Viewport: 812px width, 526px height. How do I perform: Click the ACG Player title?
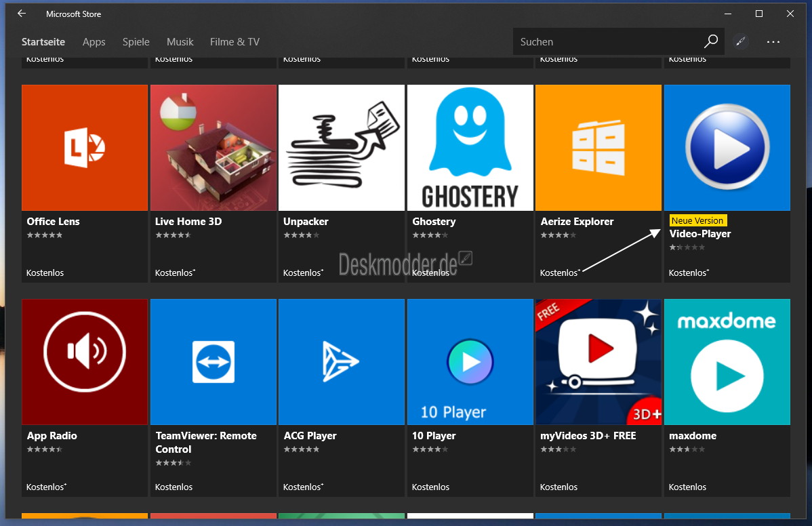tap(310, 436)
